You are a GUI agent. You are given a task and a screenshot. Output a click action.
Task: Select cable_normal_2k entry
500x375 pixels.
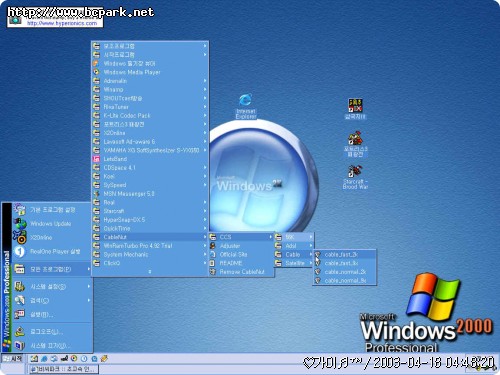[x=345, y=272]
